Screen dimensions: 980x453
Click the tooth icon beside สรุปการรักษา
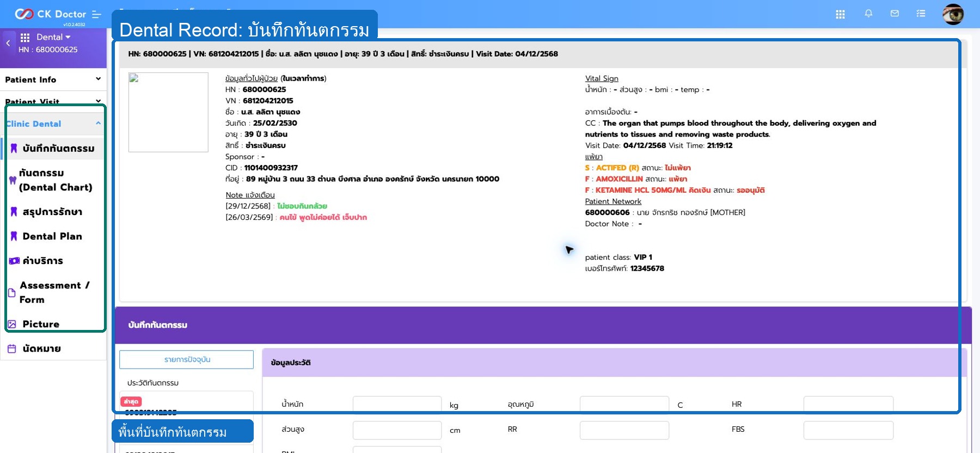[14, 212]
